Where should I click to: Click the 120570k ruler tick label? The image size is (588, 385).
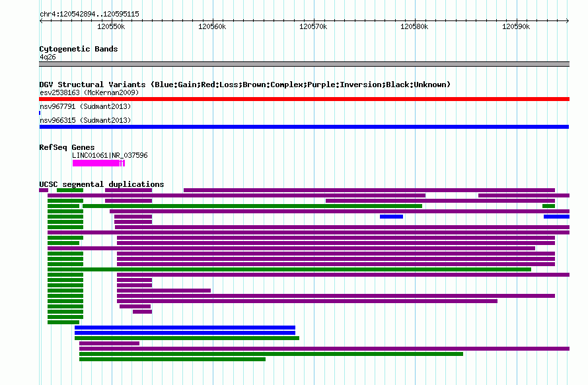[x=313, y=26]
